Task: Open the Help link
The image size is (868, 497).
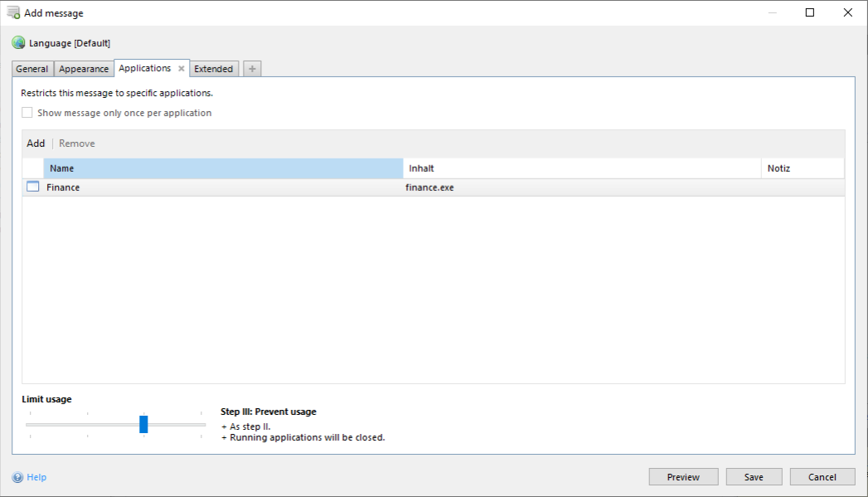Action: (36, 476)
